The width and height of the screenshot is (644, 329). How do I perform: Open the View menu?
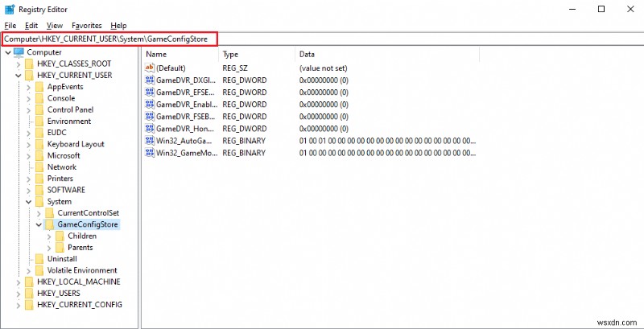click(55, 26)
